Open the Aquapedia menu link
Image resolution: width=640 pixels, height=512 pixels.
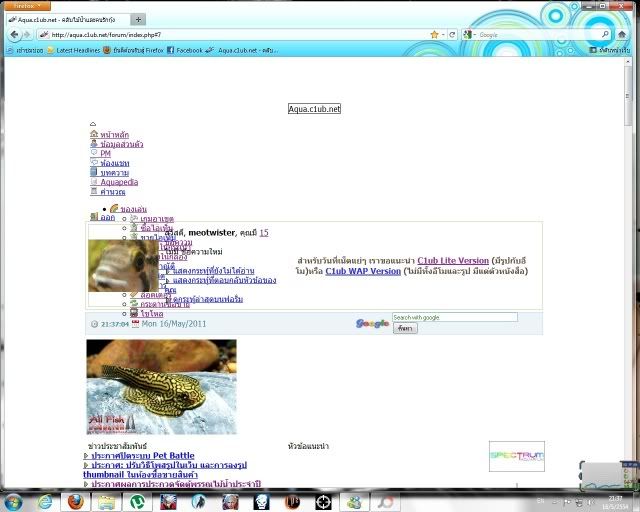coord(119,182)
